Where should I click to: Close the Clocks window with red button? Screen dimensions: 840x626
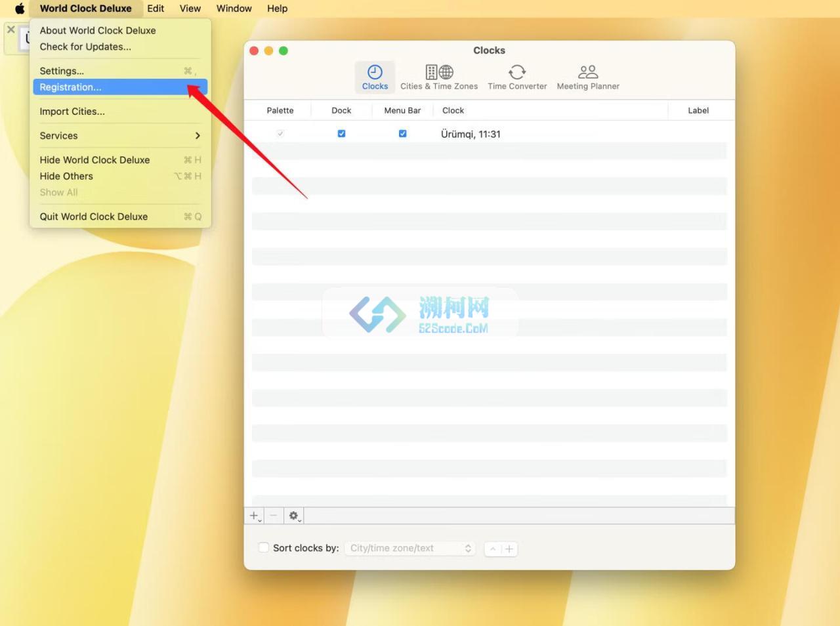(254, 51)
